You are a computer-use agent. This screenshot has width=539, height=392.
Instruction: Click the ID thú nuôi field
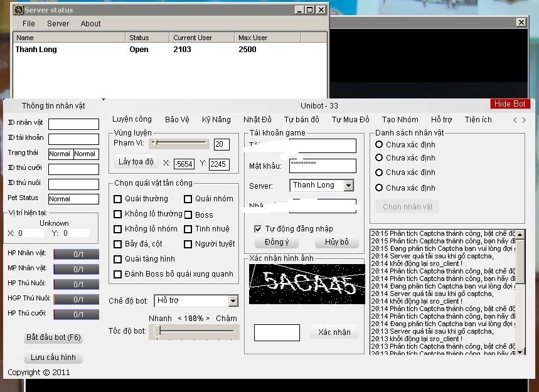click(73, 184)
